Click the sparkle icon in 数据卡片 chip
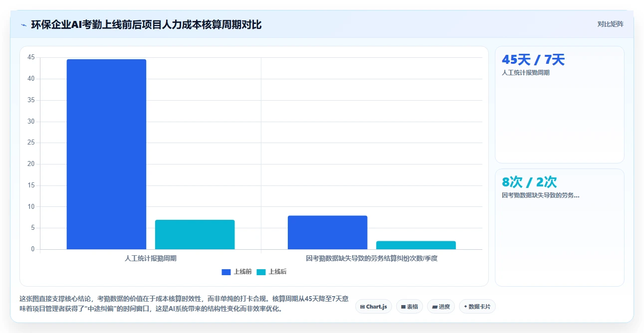Image resolution: width=644 pixels, height=333 pixels. click(465, 307)
